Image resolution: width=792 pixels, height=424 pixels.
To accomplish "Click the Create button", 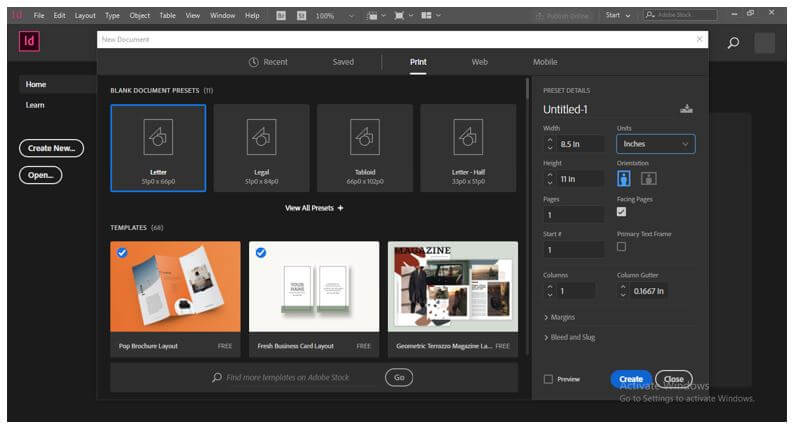I will (631, 379).
